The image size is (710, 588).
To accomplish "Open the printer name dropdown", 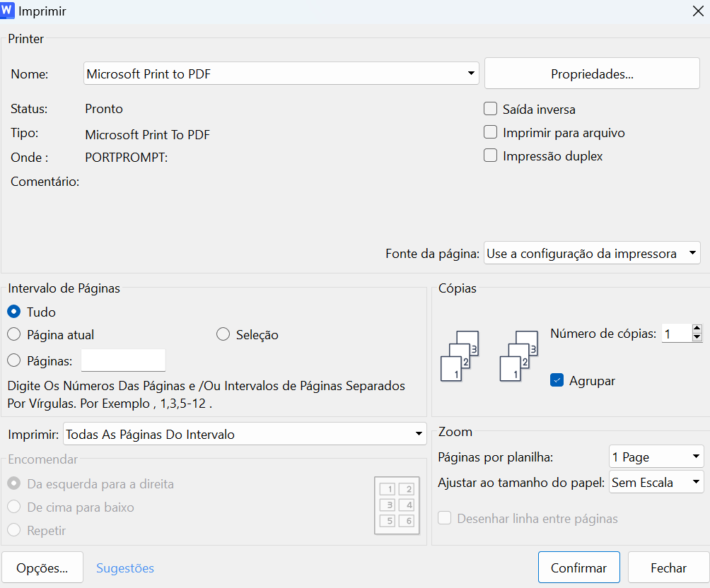I will click(470, 73).
